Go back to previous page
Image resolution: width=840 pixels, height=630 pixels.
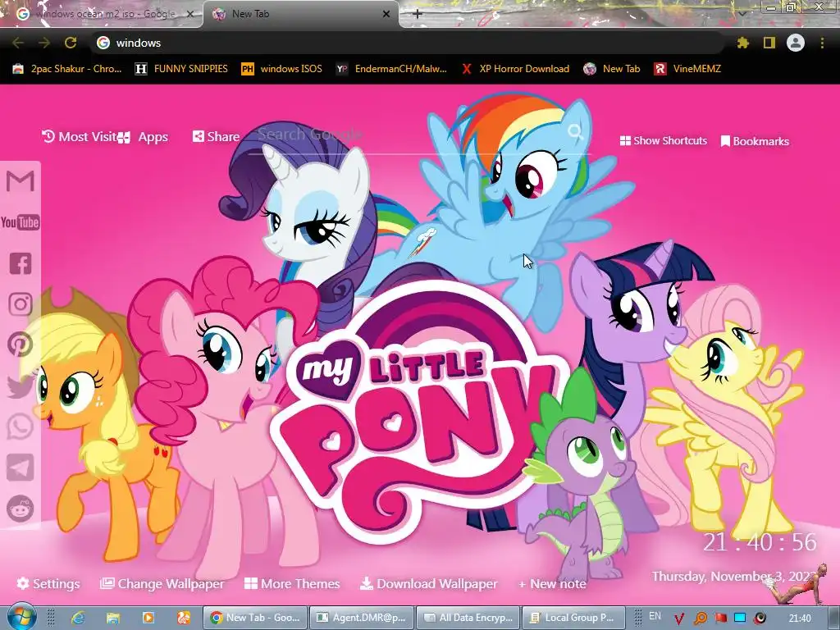tap(18, 43)
